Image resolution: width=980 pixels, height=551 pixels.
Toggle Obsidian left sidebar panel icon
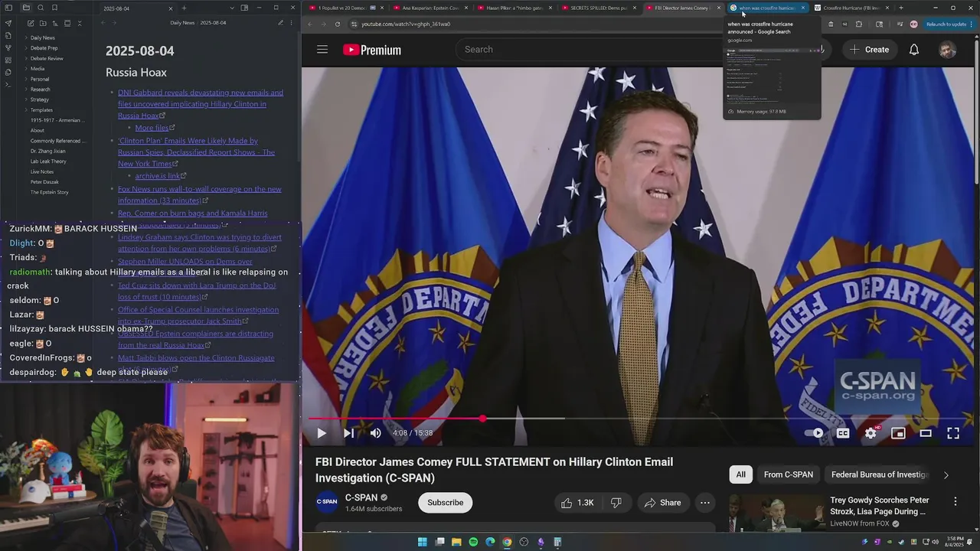[8, 8]
